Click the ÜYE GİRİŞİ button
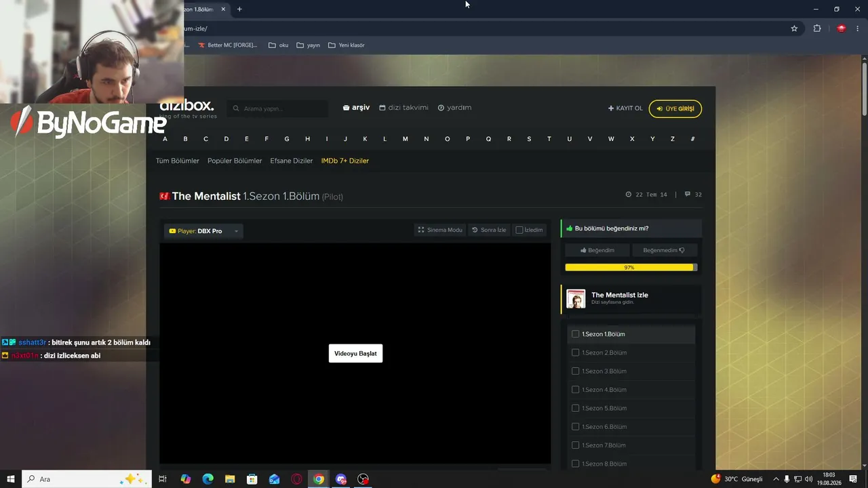This screenshot has height=488, width=868. 675,108
